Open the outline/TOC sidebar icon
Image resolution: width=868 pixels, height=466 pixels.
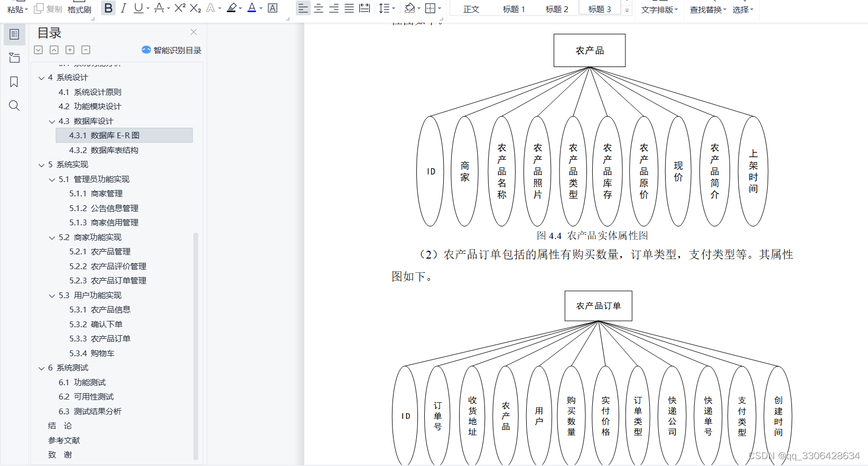pyautogui.click(x=14, y=34)
